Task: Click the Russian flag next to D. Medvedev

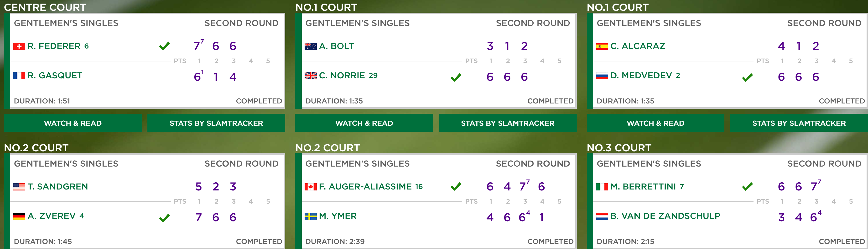Action: 602,76
